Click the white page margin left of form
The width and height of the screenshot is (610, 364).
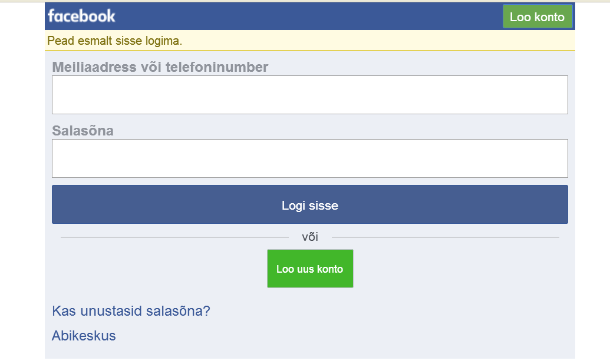(22, 177)
